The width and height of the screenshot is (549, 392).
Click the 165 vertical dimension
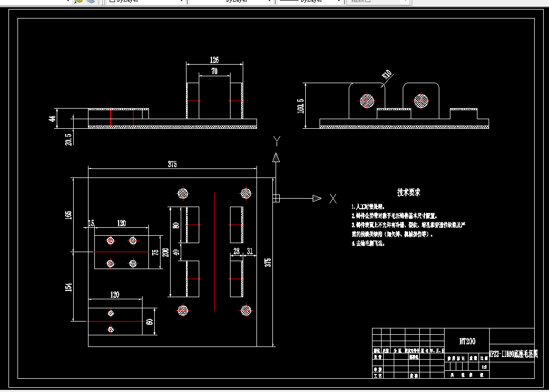coord(69,215)
